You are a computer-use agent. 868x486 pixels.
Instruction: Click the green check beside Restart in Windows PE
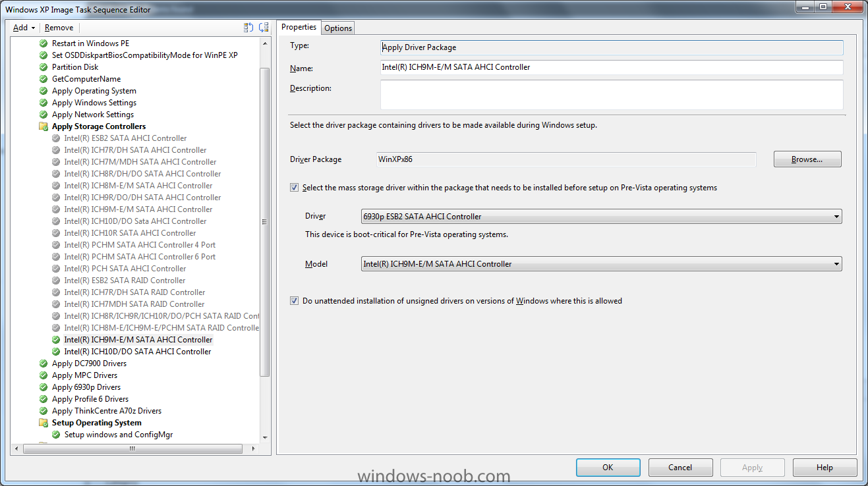[43, 43]
